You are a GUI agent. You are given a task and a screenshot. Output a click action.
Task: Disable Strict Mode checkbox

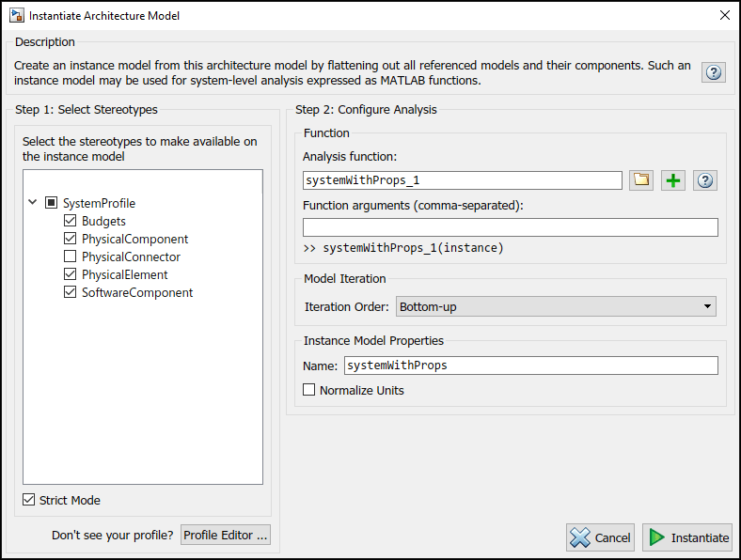(x=29, y=500)
